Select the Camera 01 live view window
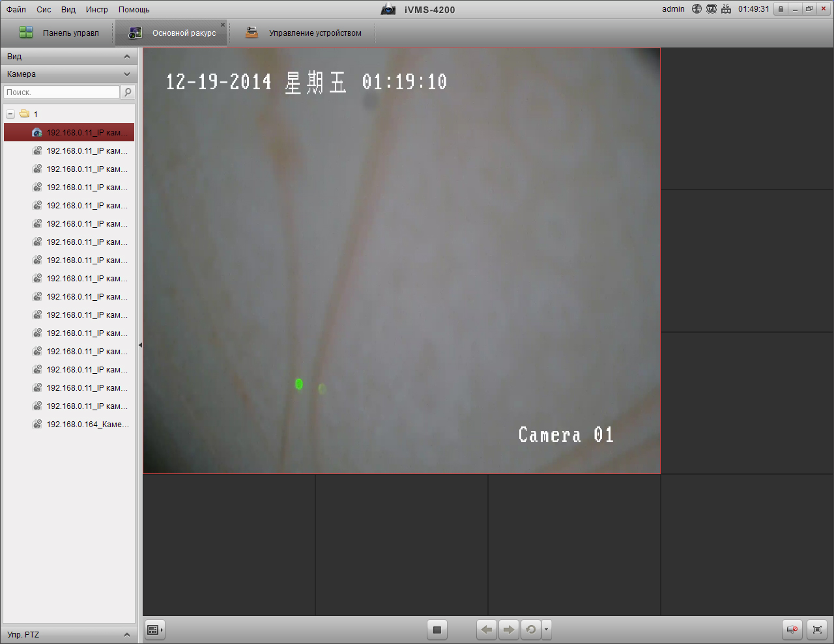Viewport: 834px width, 644px height. click(x=401, y=260)
